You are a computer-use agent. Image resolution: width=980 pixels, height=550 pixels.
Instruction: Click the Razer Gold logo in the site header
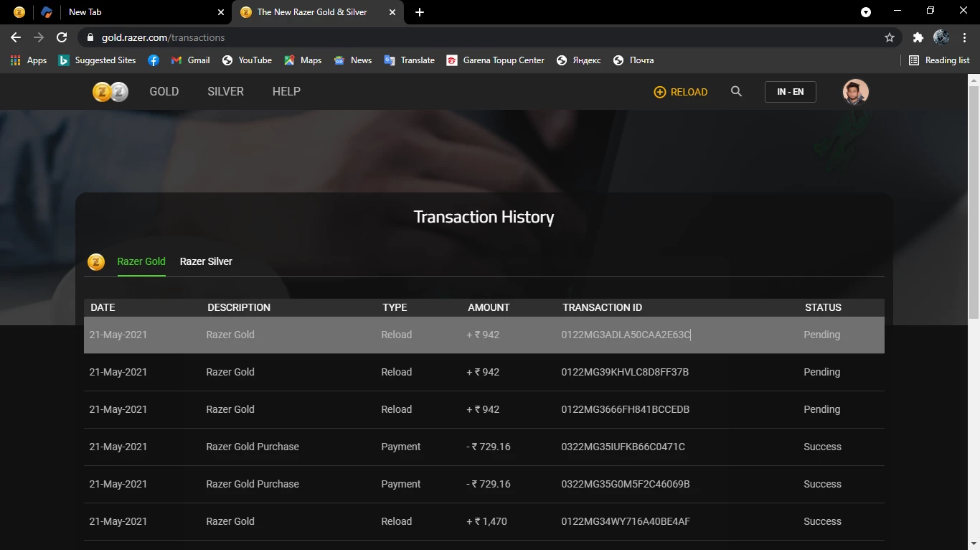[x=110, y=92]
